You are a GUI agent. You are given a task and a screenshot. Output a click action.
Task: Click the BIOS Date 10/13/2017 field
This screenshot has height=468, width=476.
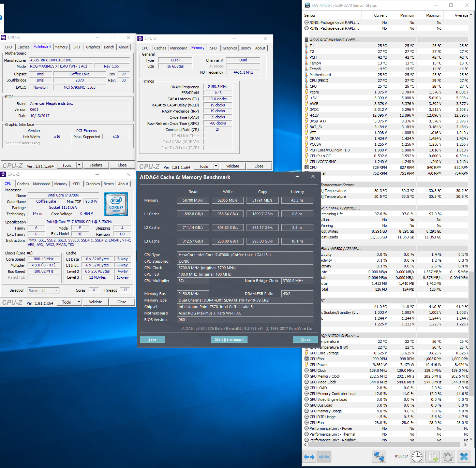tap(79, 116)
